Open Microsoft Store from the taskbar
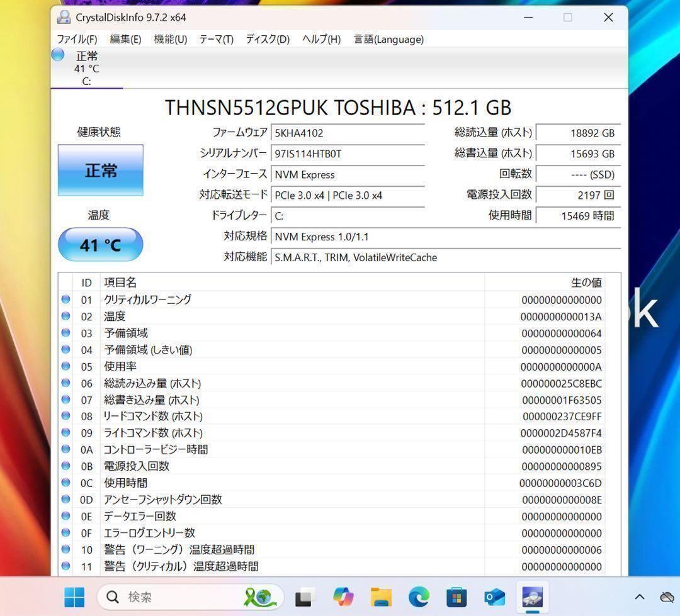 [455, 596]
